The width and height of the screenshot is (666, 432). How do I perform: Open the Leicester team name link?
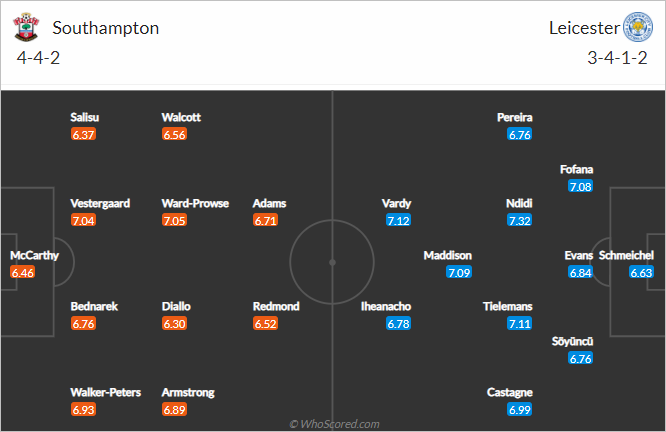pyautogui.click(x=584, y=28)
